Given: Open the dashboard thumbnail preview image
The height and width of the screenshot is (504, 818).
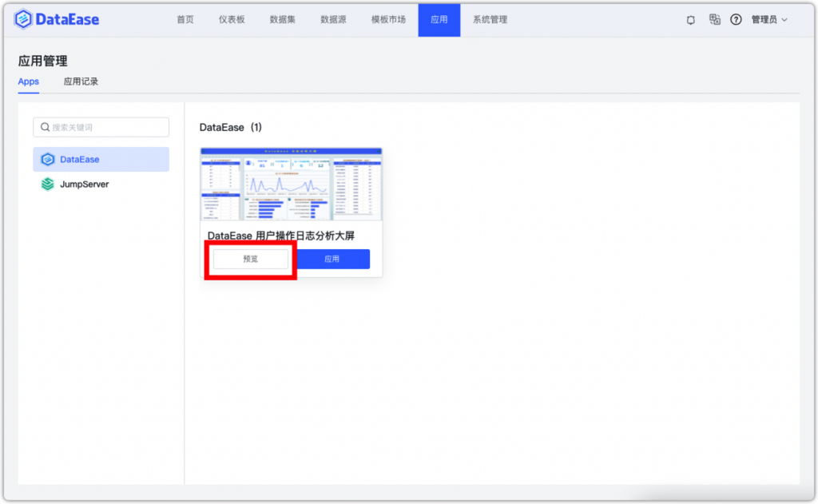Looking at the screenshot, I should click(292, 185).
